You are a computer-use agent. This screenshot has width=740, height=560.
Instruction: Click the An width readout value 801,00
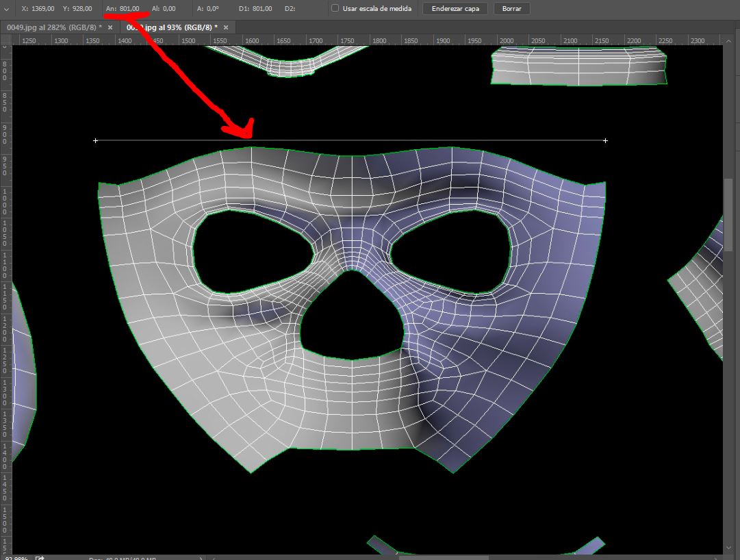(129, 9)
